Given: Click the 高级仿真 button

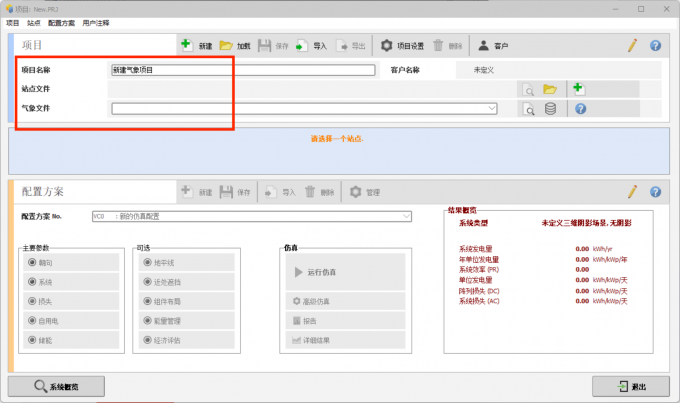Looking at the screenshot, I should tap(346, 301).
